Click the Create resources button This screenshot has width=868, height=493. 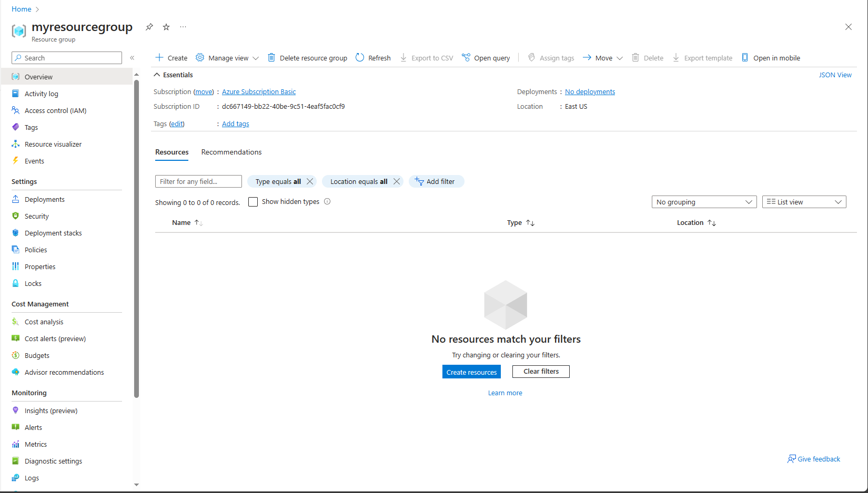pos(471,372)
